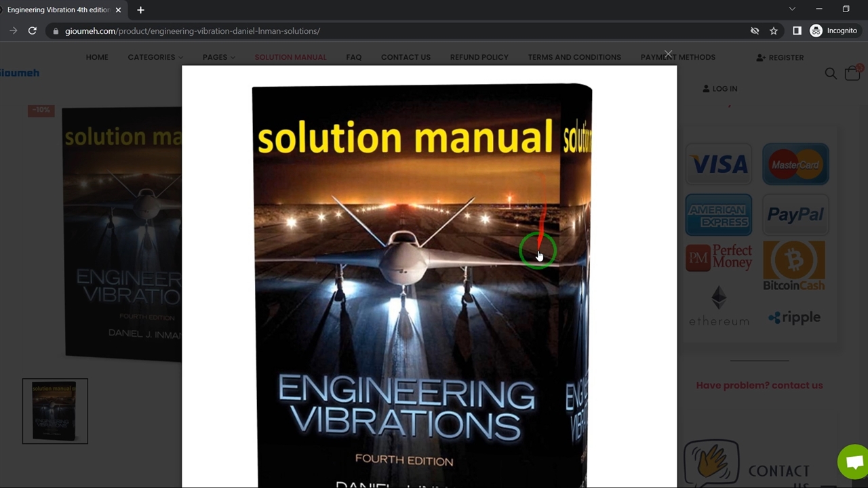This screenshot has width=868, height=488.
Task: Click the waving hand contact icon
Action: click(x=711, y=464)
